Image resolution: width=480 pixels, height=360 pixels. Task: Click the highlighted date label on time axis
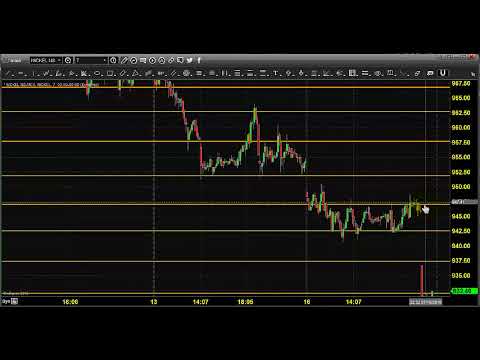425,302
